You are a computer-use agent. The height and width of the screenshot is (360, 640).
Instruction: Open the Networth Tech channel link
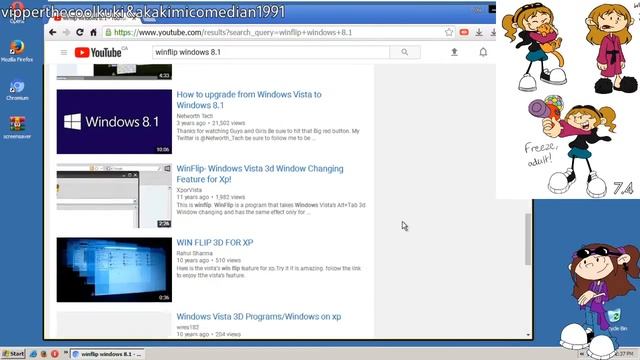[x=195, y=116]
